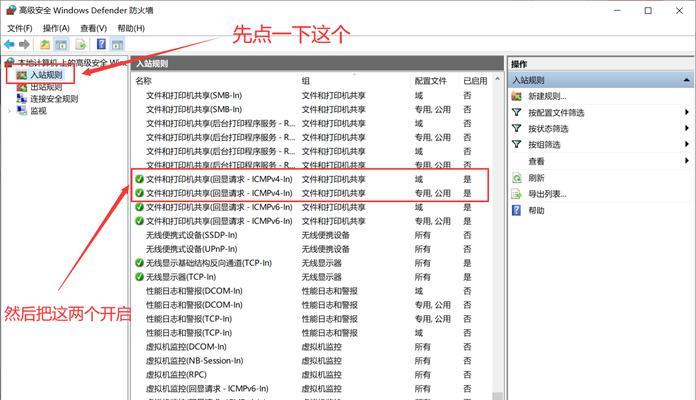Click the Export List toolbar icon
This screenshot has height=400, width=696.
81,44
